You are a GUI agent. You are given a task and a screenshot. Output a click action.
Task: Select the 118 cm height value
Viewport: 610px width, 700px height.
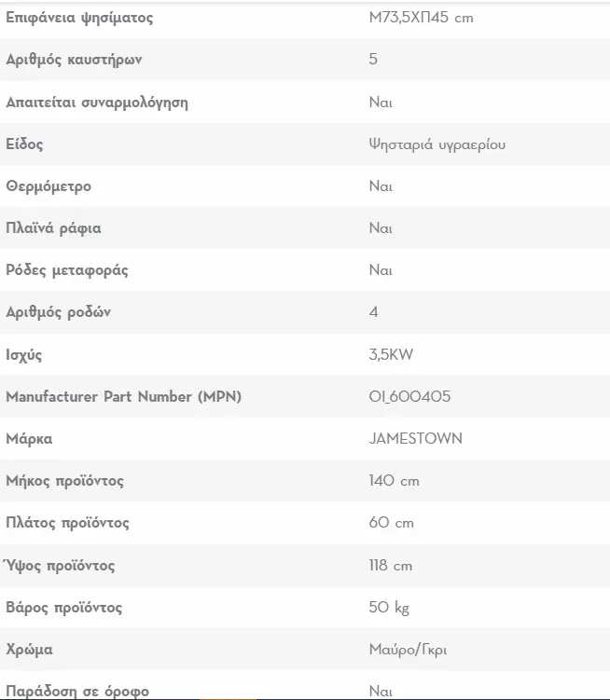pos(391,565)
